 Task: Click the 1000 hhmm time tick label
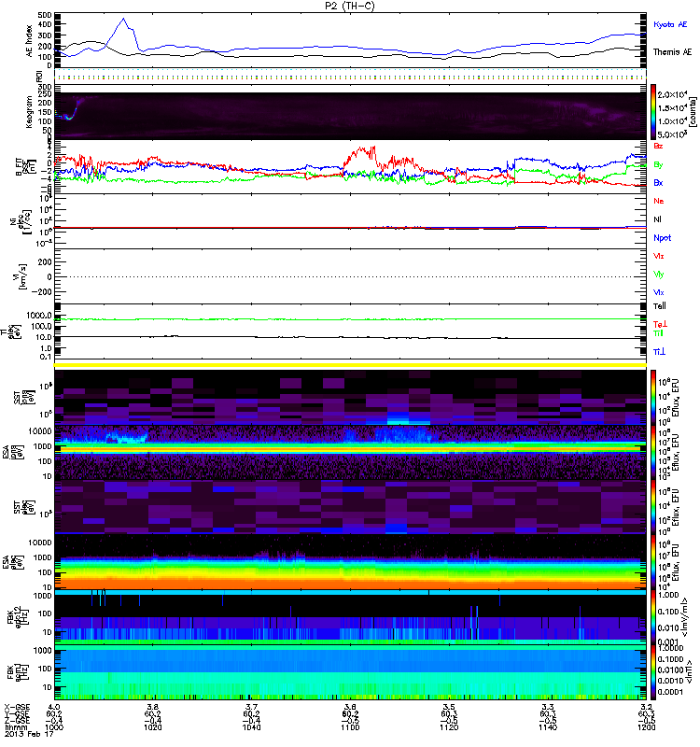pyautogui.click(x=54, y=727)
